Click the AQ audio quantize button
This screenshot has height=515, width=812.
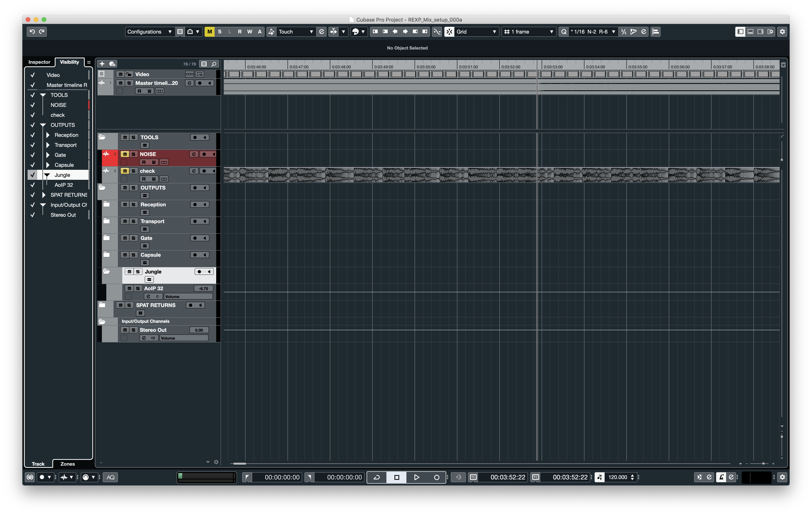(x=111, y=477)
